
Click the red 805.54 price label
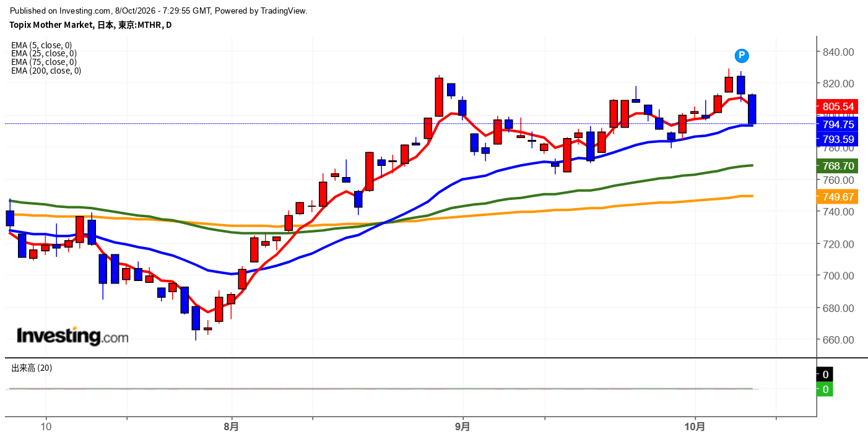click(x=838, y=106)
